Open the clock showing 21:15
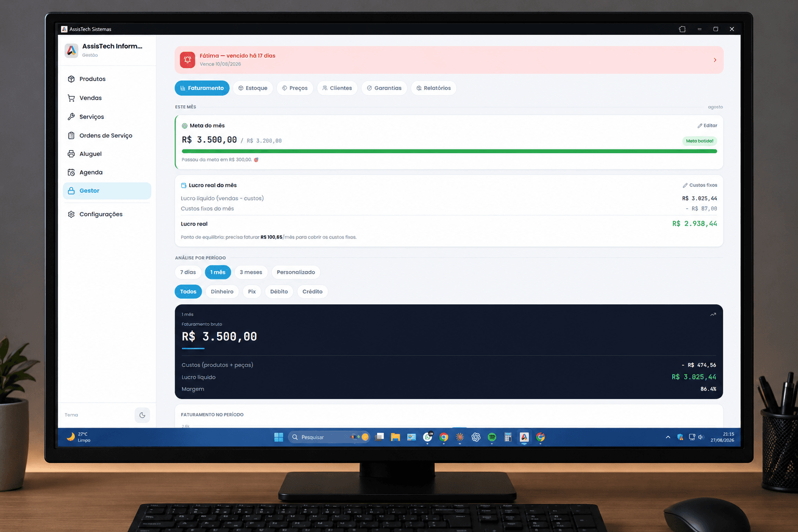Viewport: 798px width, 532px height. tap(723, 437)
